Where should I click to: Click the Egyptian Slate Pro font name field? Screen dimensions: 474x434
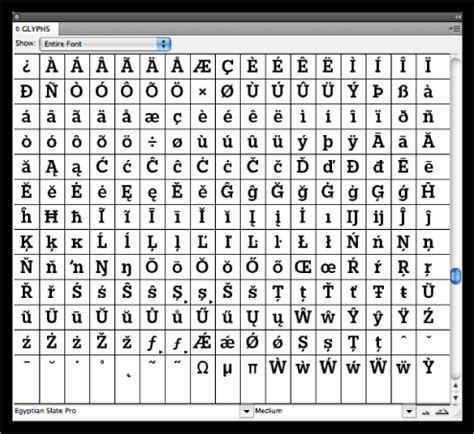click(127, 411)
